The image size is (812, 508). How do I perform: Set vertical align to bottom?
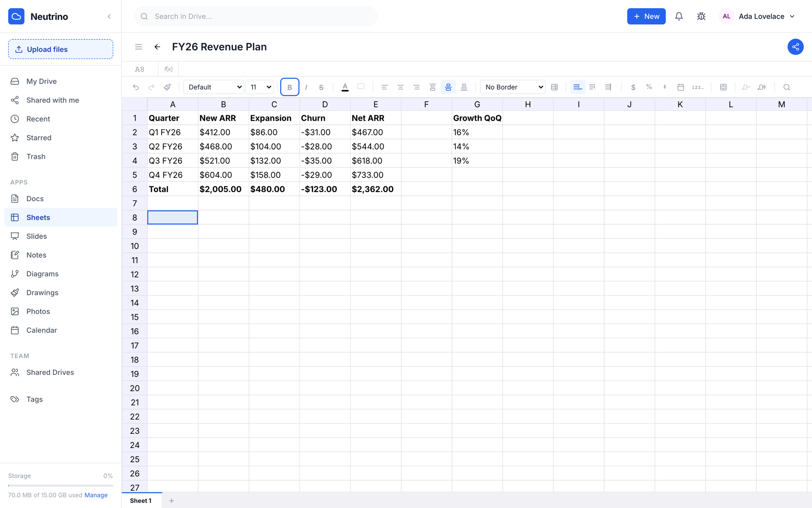[464, 87]
